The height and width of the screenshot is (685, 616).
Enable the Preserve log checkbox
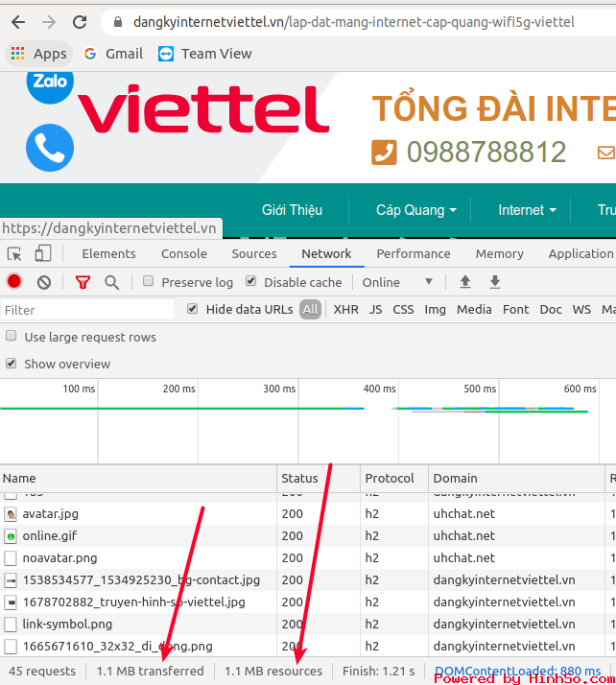tap(148, 281)
